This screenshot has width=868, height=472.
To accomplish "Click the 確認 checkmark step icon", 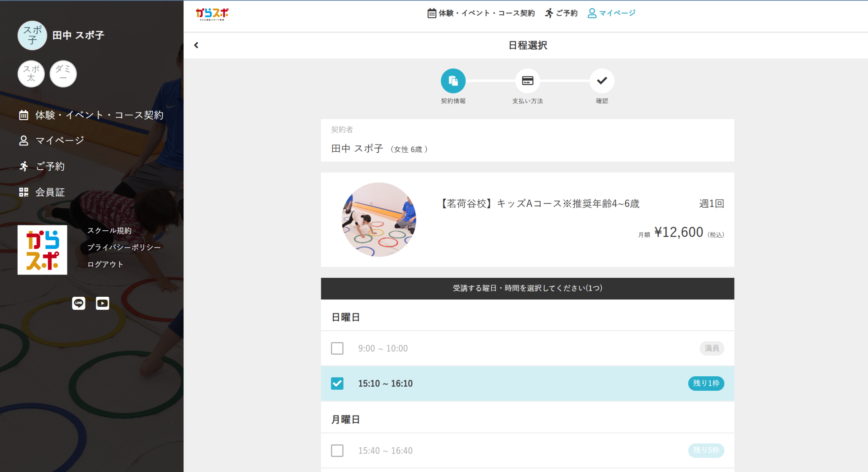I will point(602,81).
